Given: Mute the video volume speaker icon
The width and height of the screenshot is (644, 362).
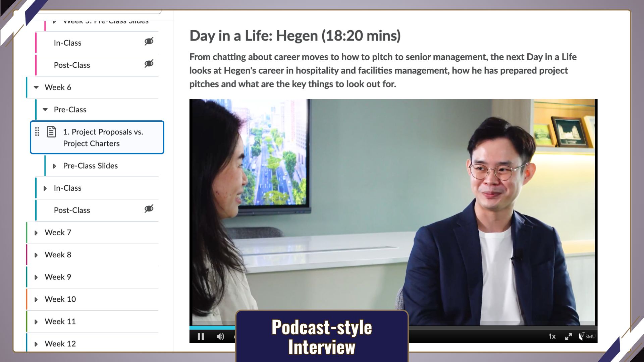Looking at the screenshot, I should pyautogui.click(x=220, y=336).
